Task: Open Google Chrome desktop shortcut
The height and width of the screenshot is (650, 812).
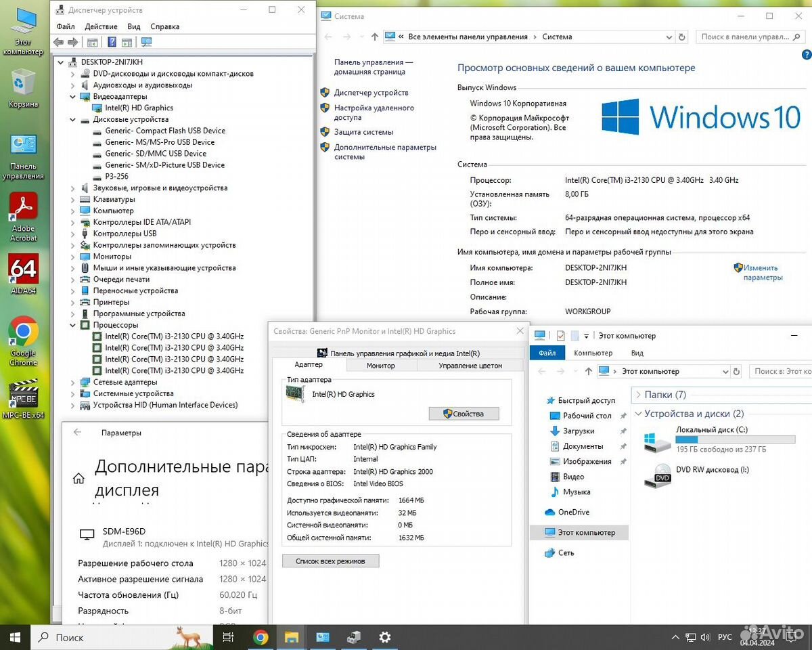Action: pyautogui.click(x=23, y=342)
